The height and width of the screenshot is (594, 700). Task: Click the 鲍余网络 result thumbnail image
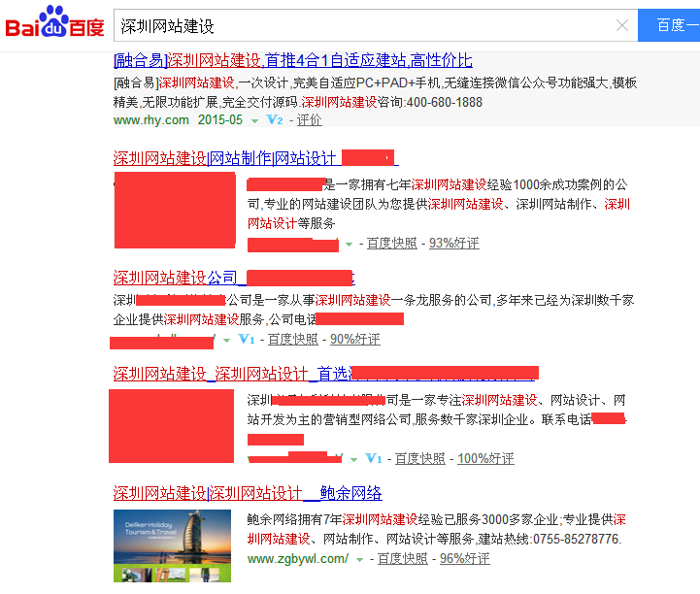click(x=172, y=545)
